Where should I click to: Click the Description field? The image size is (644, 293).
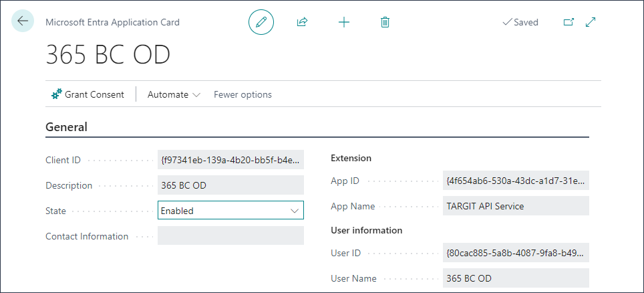click(x=231, y=185)
